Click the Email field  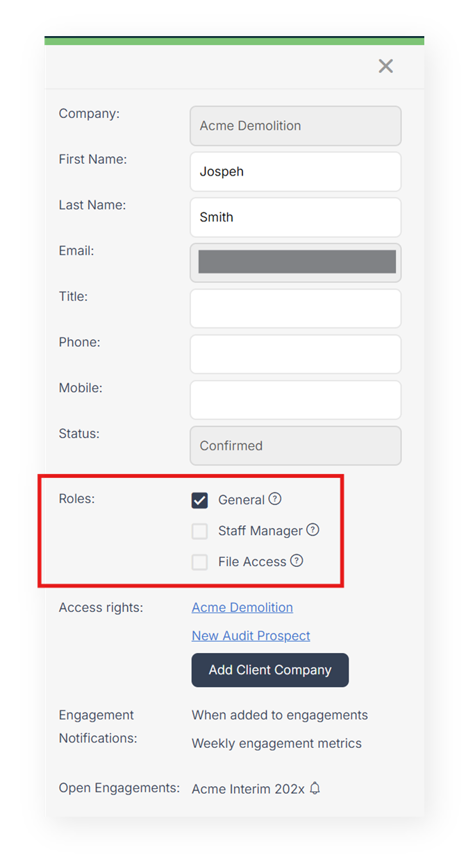295,263
